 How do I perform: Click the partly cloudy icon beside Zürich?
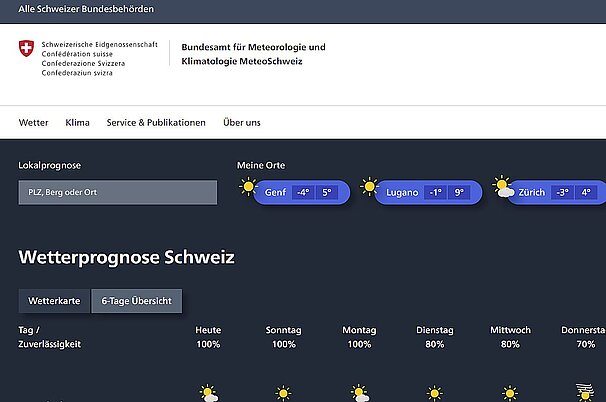pyautogui.click(x=503, y=186)
